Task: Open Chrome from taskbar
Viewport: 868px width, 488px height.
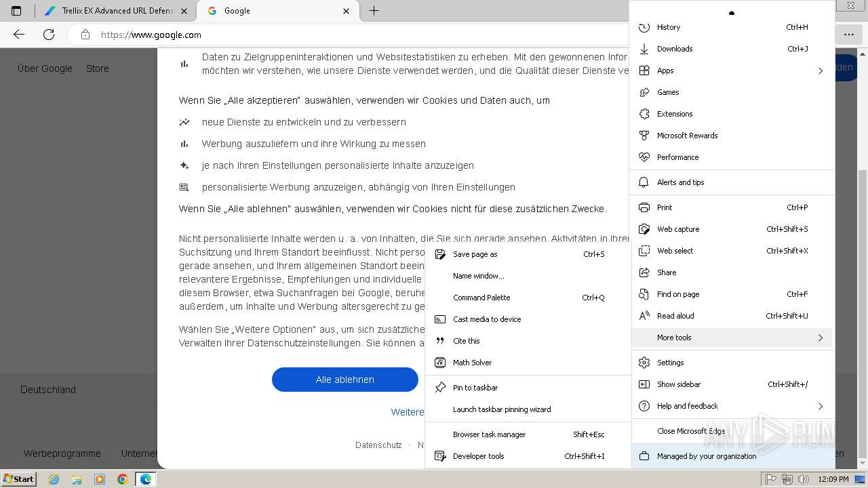Action: click(x=123, y=479)
